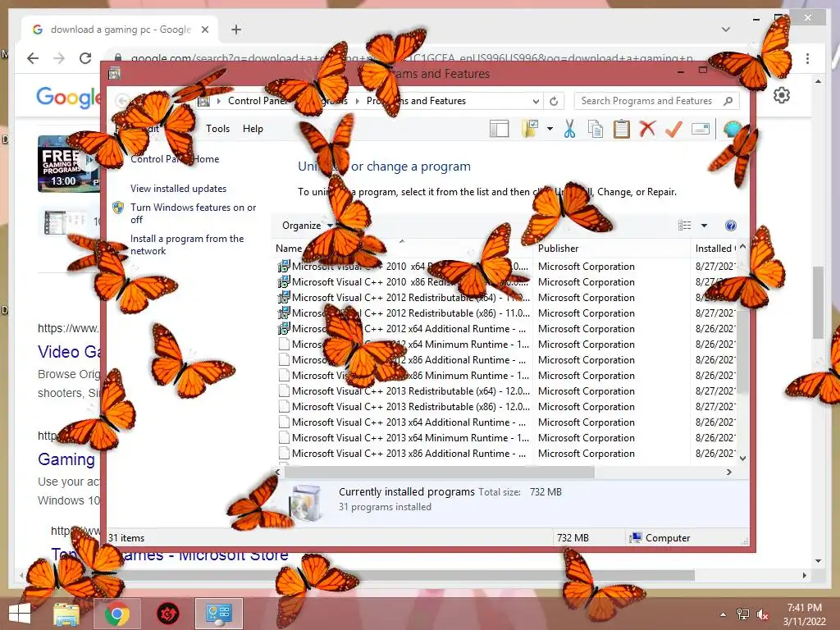The width and height of the screenshot is (840, 630).
Task: Select Visual C++ 2013 x86 Additional Runtime row
Action: coord(507,453)
